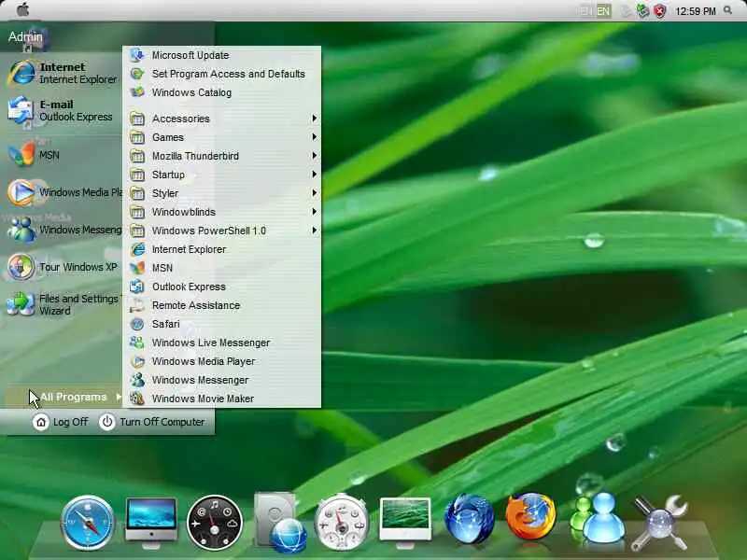This screenshot has height=560, width=747.
Task: Select Windows Media Player in All Programs list
Action: pos(222,361)
